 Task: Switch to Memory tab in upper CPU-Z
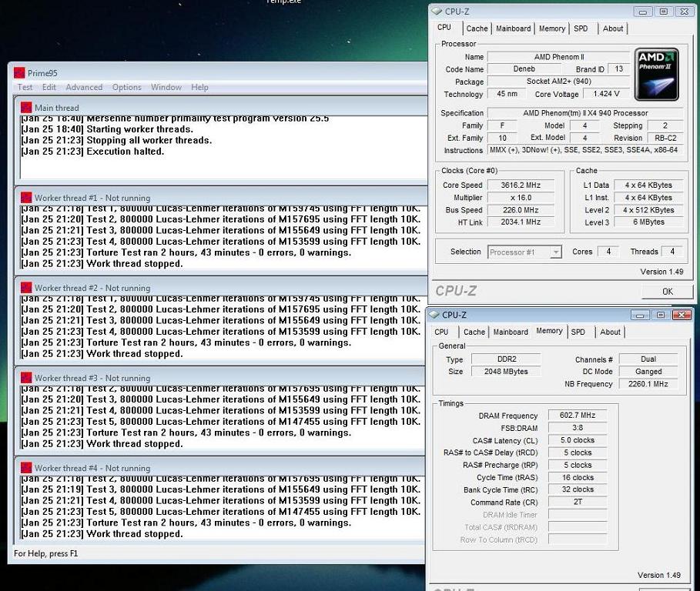click(552, 28)
